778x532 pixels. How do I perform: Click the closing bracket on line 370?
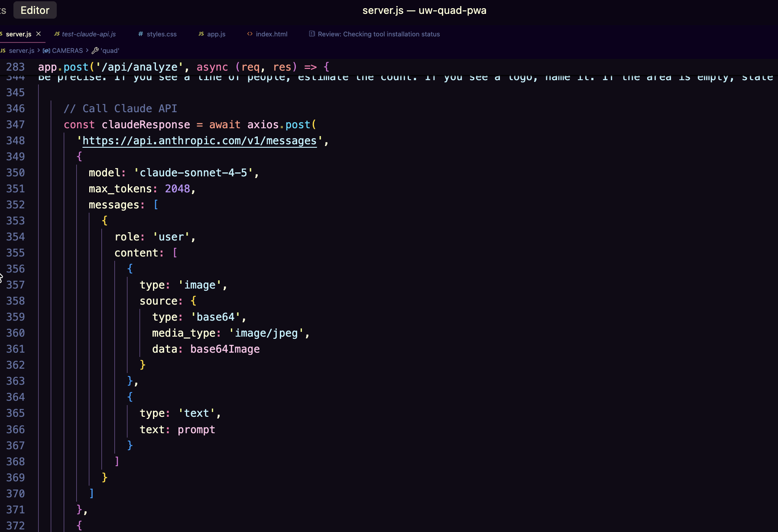[x=91, y=493]
